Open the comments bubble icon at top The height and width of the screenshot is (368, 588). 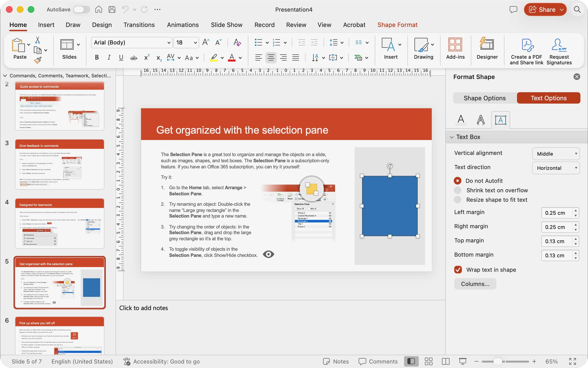pyautogui.click(x=513, y=9)
